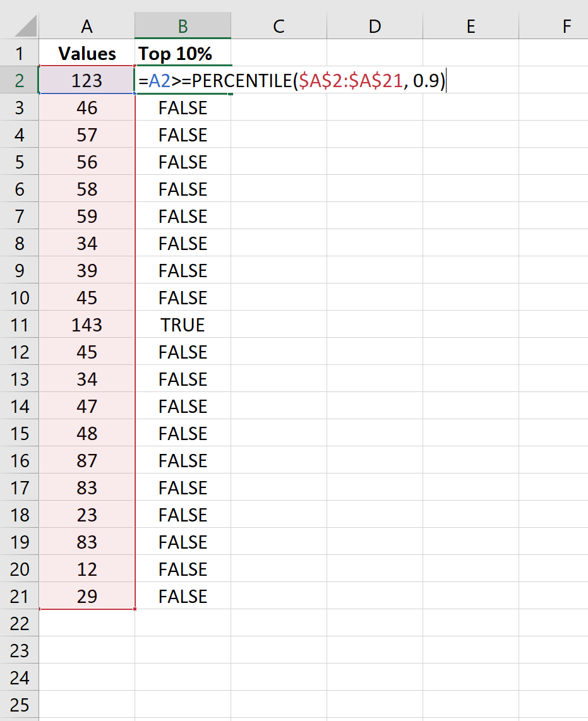Select the cell containing 87
Viewport: 588px width, 721px height.
tap(87, 460)
